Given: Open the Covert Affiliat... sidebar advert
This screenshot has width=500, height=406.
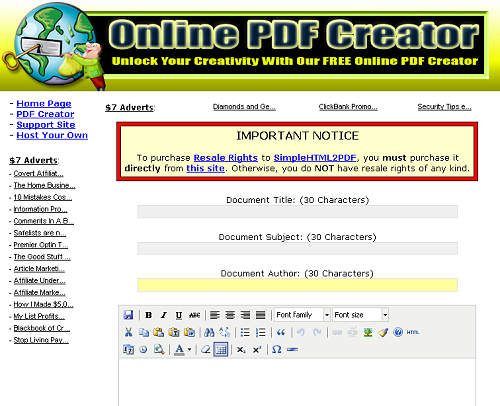Looking at the screenshot, I should tap(38, 174).
